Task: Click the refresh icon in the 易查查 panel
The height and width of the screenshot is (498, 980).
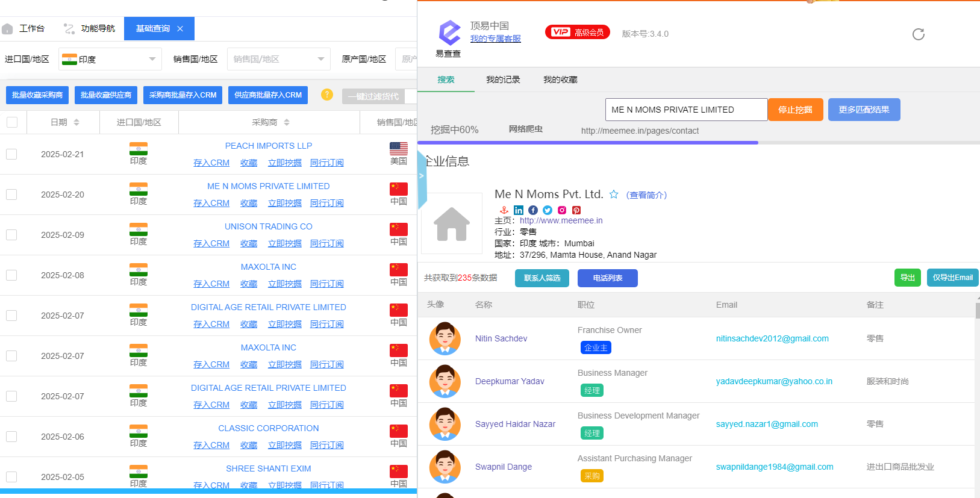Action: [918, 34]
